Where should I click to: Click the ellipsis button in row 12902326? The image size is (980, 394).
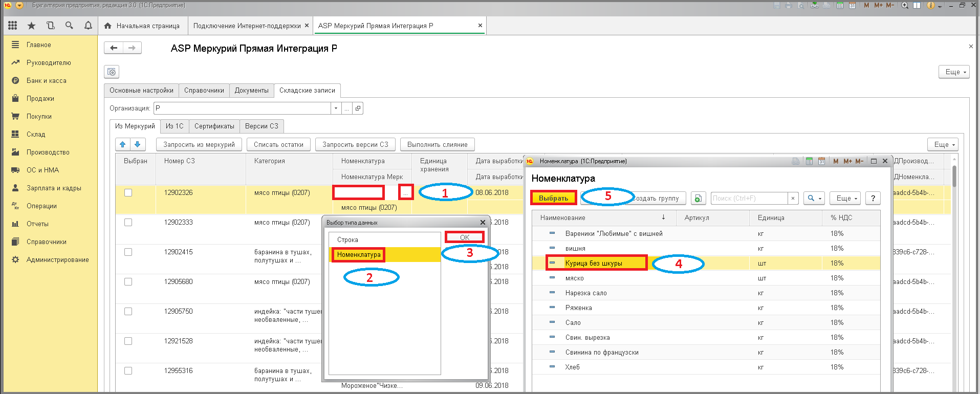(405, 192)
